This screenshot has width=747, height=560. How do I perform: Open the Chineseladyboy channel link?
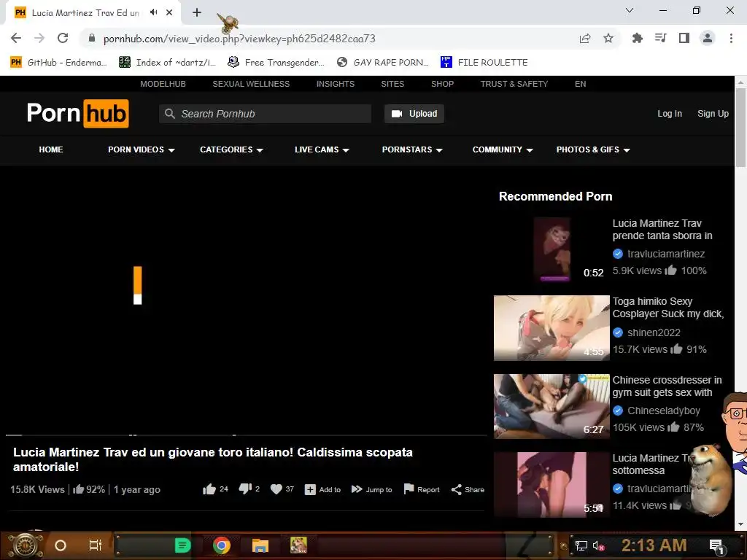664,411
